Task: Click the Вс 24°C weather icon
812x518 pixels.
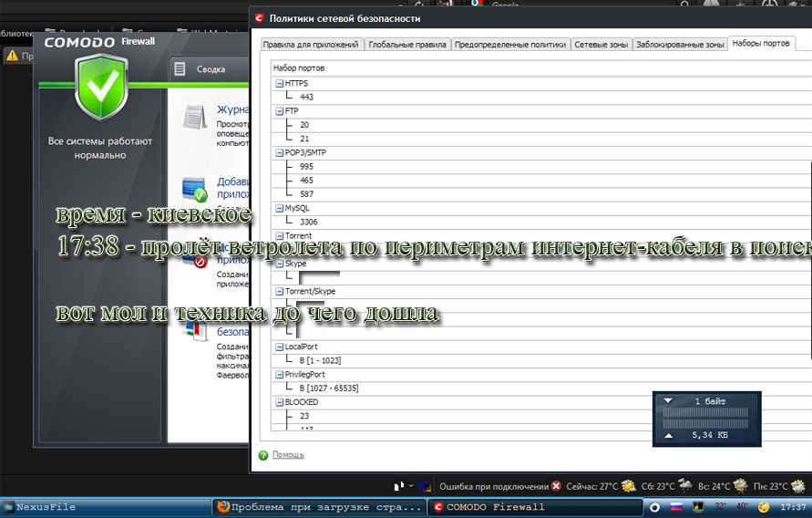Action: coord(740,485)
